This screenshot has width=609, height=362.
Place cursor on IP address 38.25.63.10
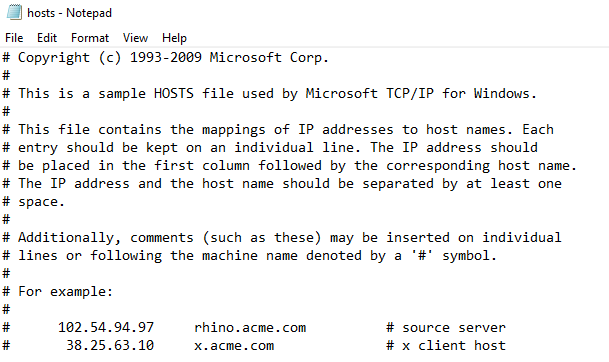(x=110, y=345)
